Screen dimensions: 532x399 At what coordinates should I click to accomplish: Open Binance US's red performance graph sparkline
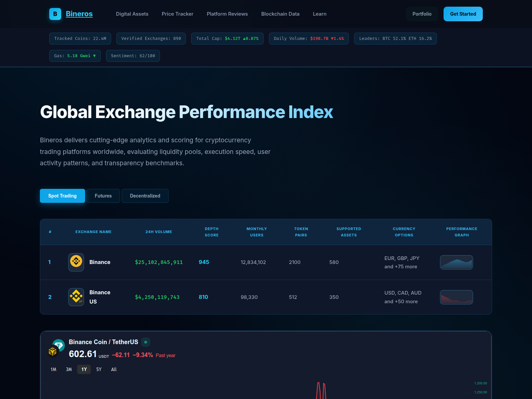click(x=456, y=297)
